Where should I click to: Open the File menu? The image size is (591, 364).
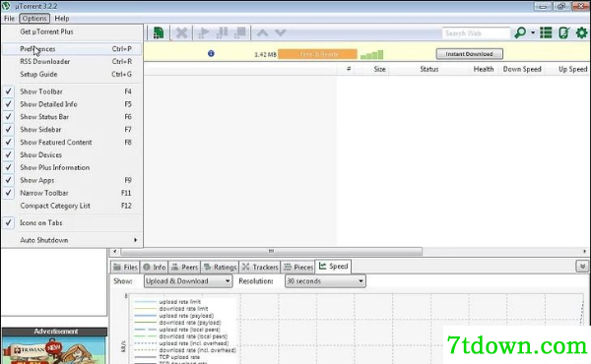(9, 18)
